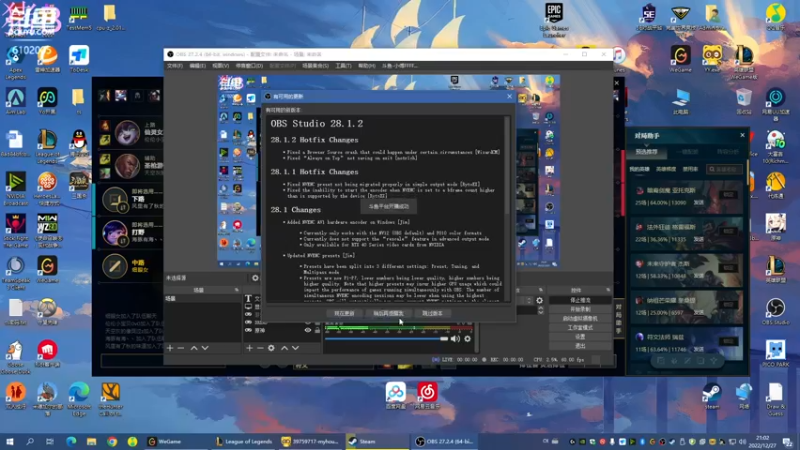
Task: Move scene up in OBS Scenes panel
Action: click(x=194, y=348)
